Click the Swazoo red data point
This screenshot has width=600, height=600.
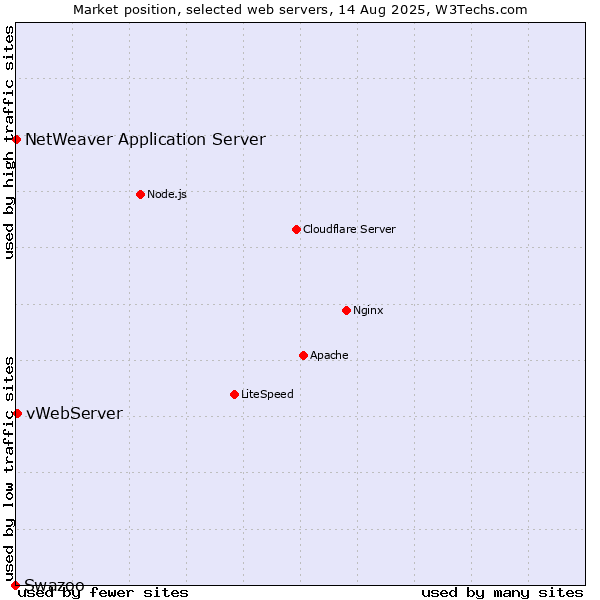pyautogui.click(x=15, y=585)
